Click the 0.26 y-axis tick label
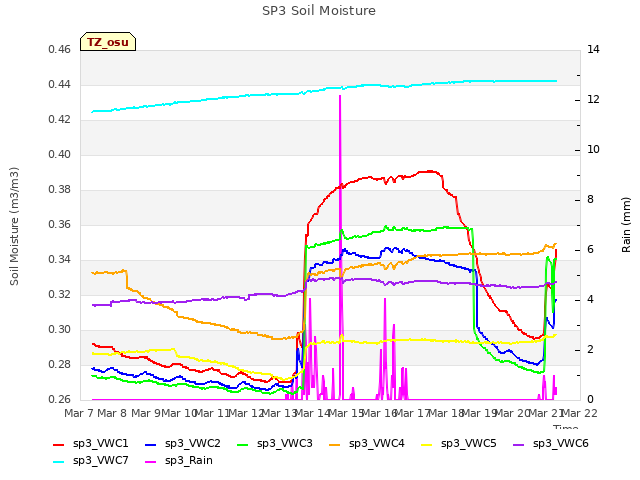 60,399
